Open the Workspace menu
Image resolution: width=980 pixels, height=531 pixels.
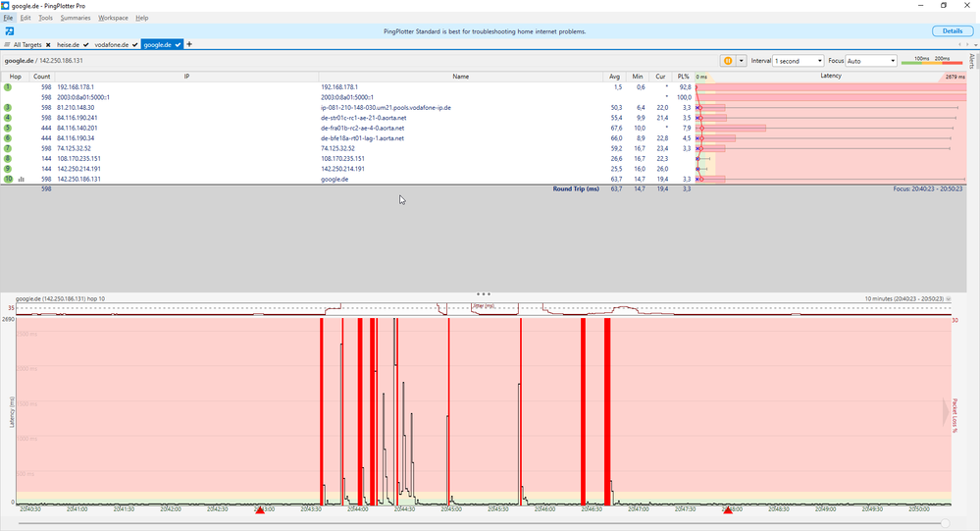point(113,18)
